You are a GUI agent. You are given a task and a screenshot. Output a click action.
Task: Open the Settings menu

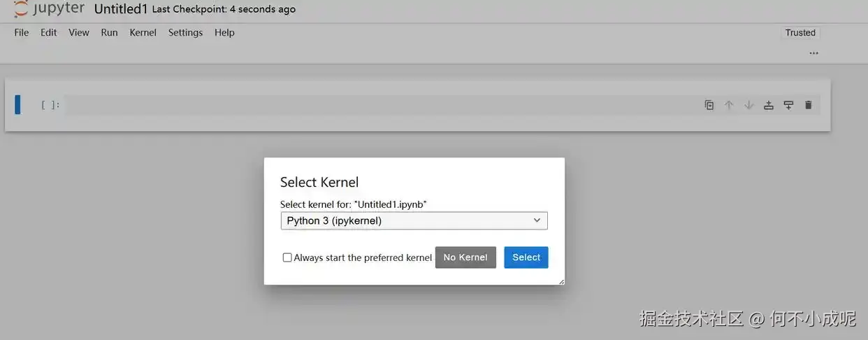click(185, 32)
